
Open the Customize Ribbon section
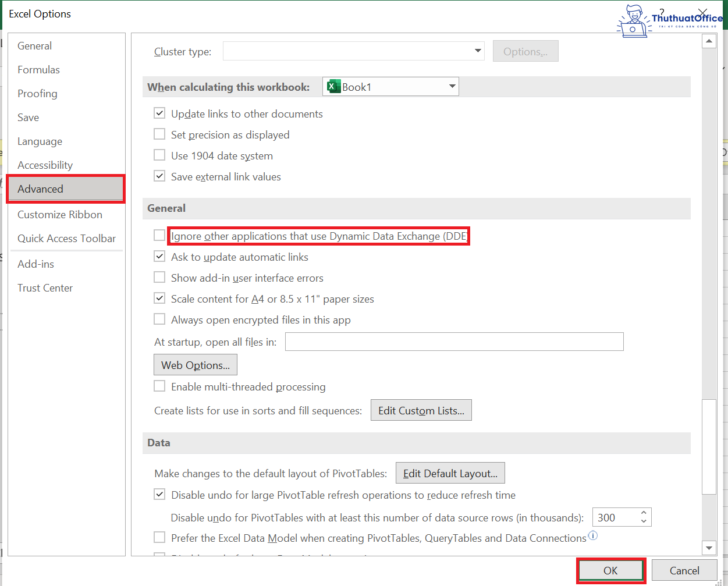point(60,214)
